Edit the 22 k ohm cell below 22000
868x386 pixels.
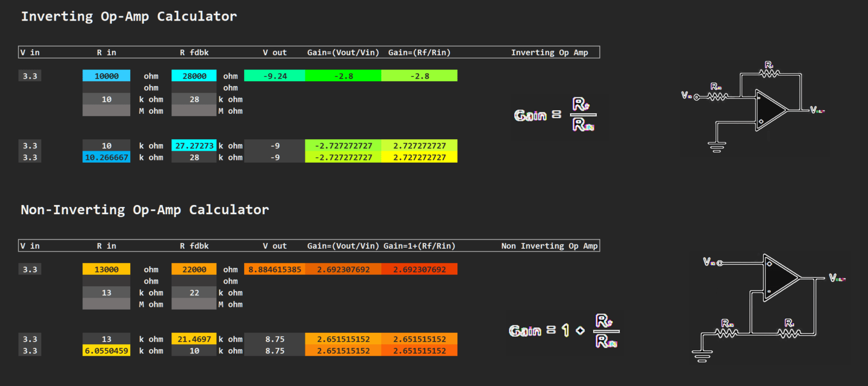click(194, 293)
